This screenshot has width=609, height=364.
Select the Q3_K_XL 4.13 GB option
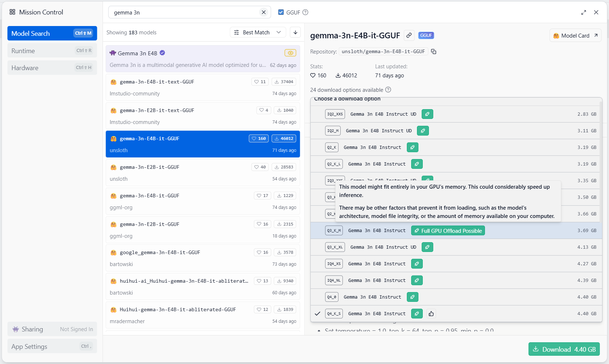(456, 247)
